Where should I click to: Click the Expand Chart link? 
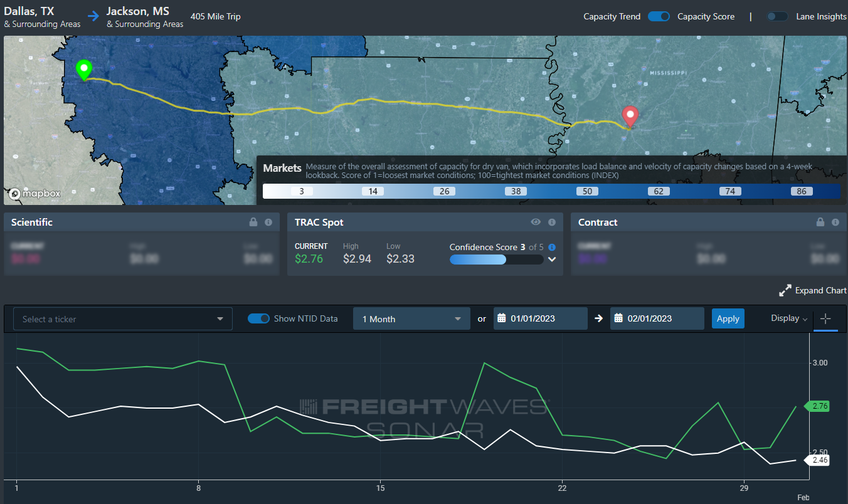821,291
